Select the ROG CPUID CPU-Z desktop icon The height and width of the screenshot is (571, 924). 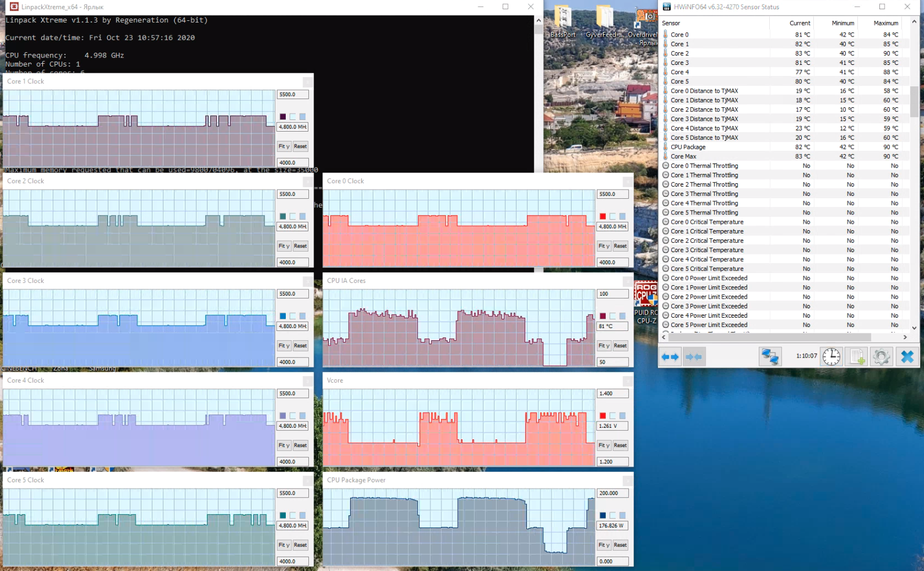click(646, 302)
